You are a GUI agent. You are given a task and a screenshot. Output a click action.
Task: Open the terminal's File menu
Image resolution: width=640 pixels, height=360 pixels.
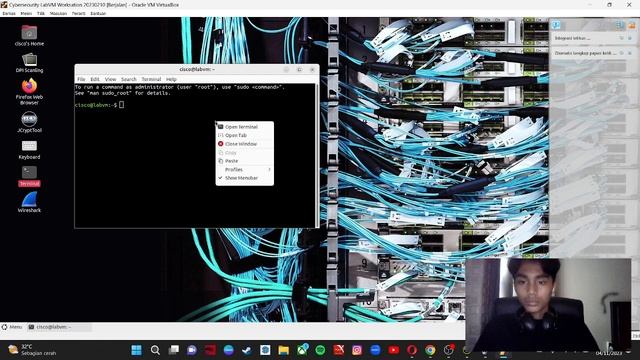(81, 79)
